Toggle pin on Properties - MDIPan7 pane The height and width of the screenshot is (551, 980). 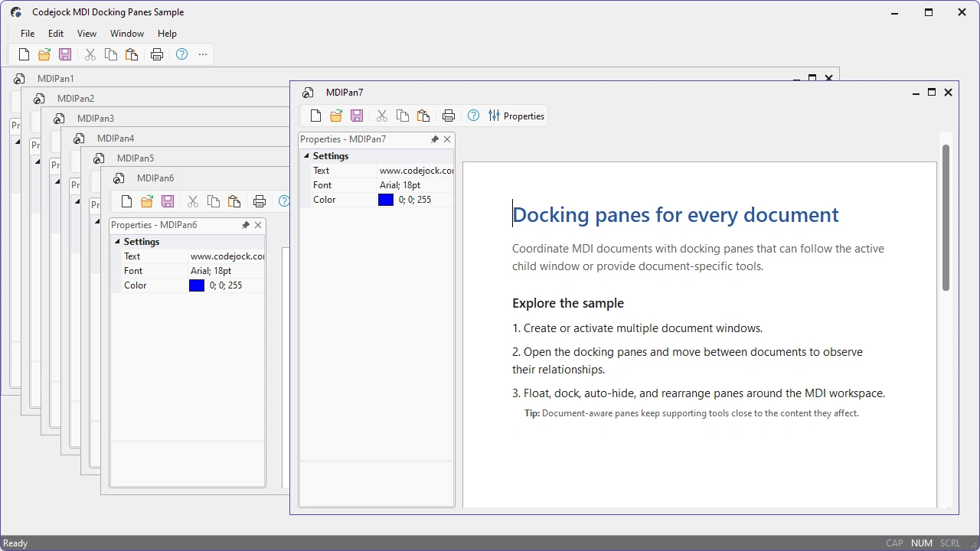point(435,139)
